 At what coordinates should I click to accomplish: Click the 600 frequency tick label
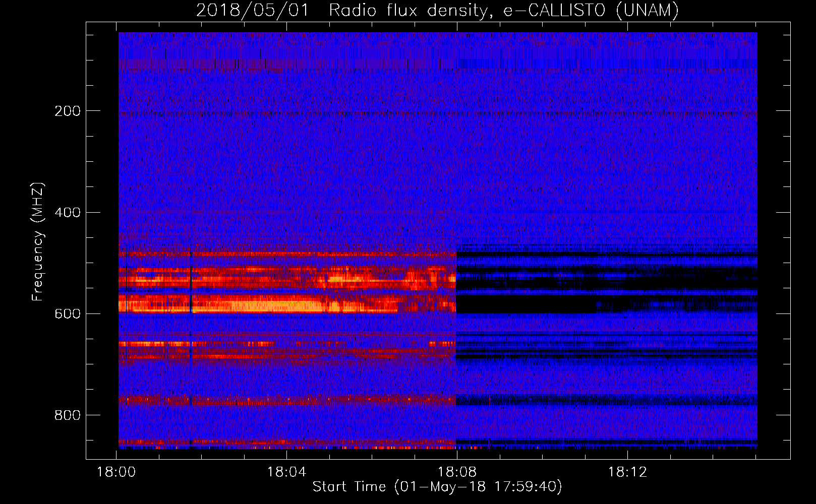tap(68, 314)
